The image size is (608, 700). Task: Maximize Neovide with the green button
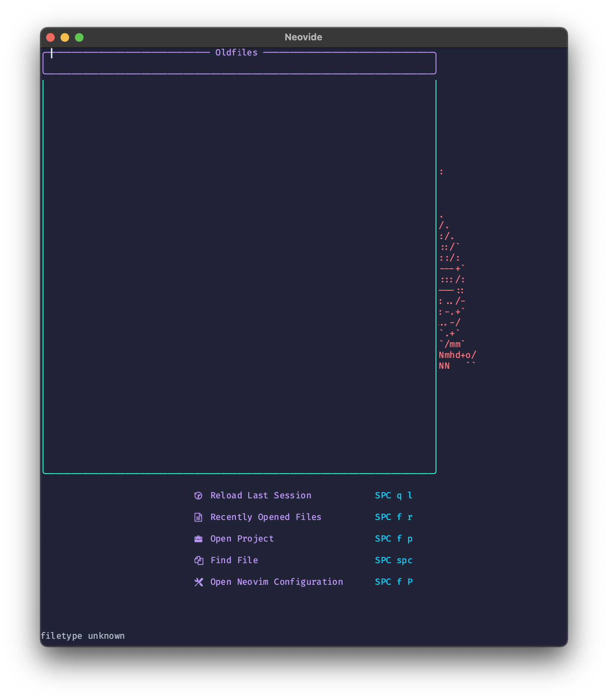pos(79,37)
